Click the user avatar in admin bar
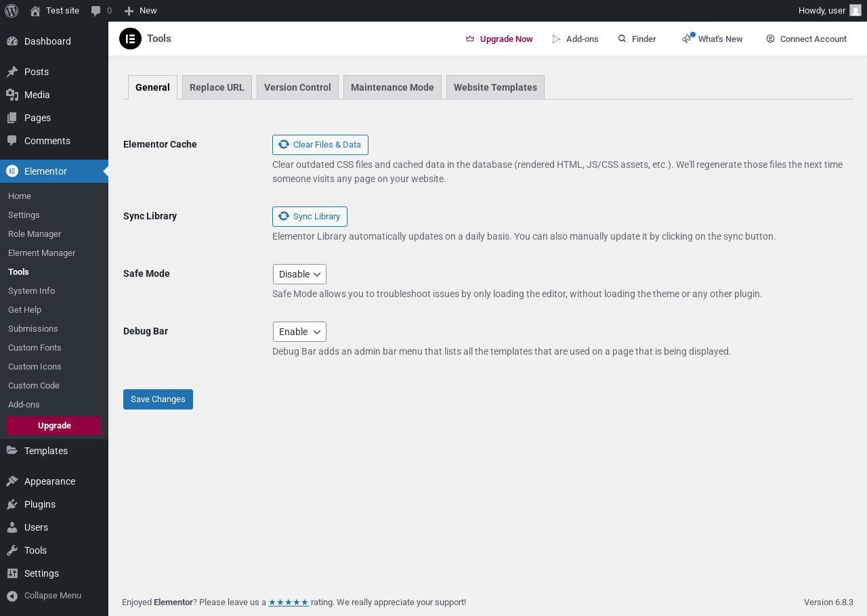 [x=855, y=11]
